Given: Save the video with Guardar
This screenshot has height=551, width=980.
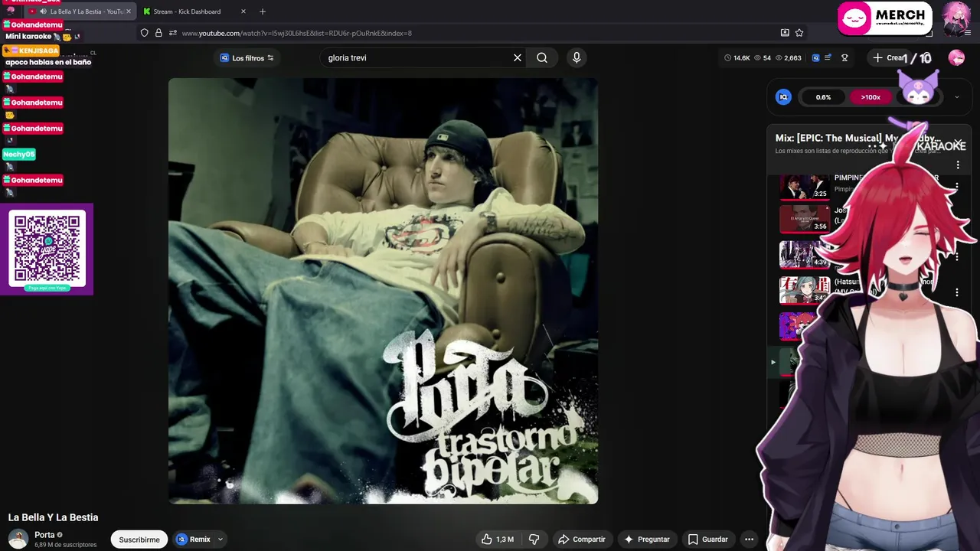Looking at the screenshot, I should click(x=707, y=540).
